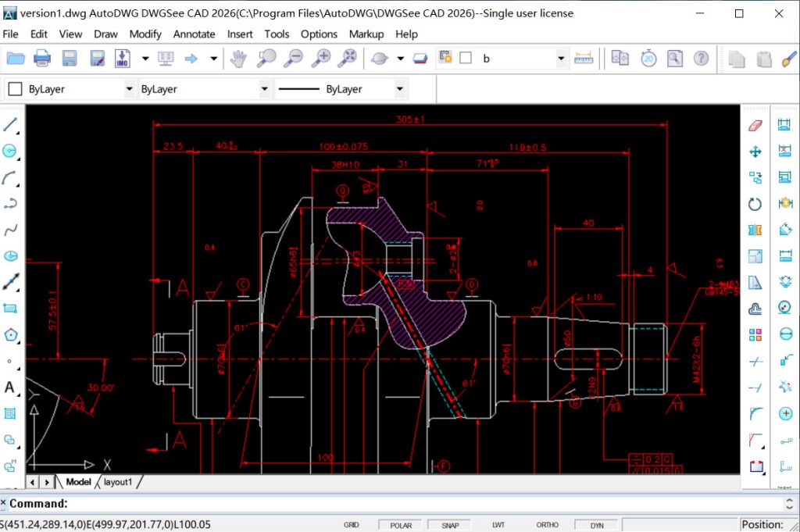
Task: Enable SNAP in the status bar
Action: (449, 524)
